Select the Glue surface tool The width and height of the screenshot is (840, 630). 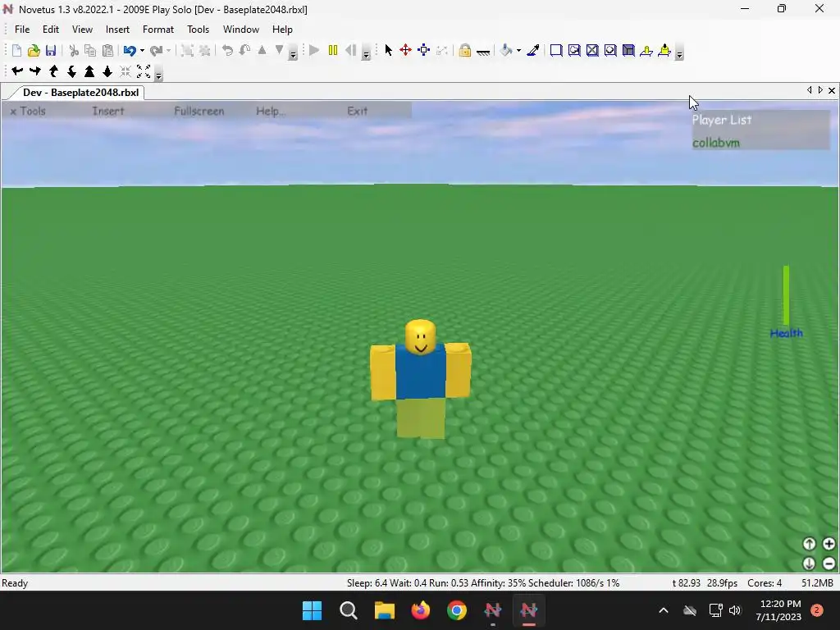pyautogui.click(x=574, y=50)
